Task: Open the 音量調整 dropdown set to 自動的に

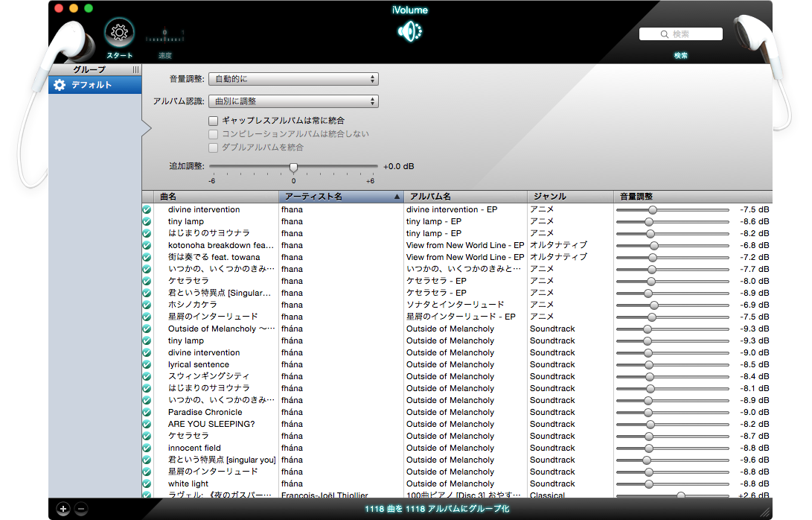Action: (294, 79)
